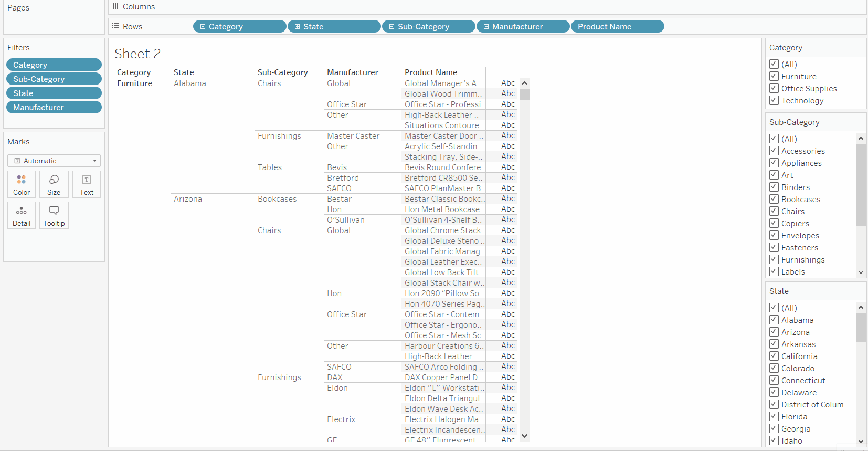Select the Category filter pill
Screen dimensions: 868x451
tap(54, 65)
